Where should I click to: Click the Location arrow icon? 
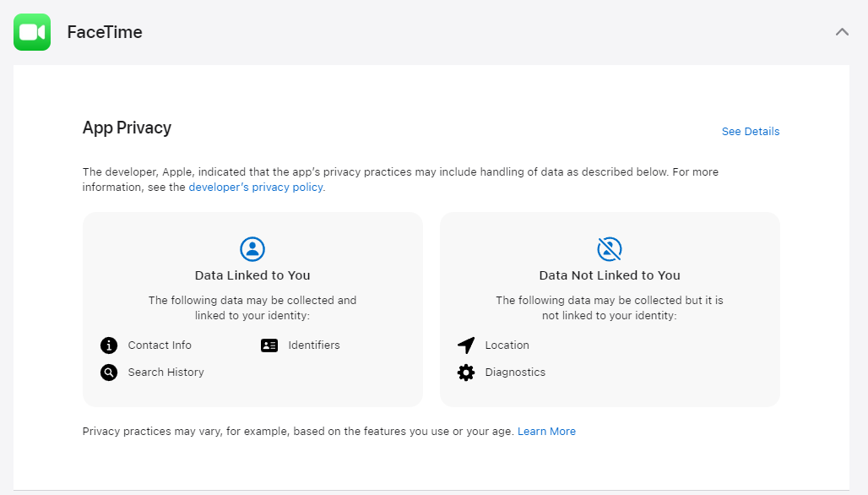466,345
